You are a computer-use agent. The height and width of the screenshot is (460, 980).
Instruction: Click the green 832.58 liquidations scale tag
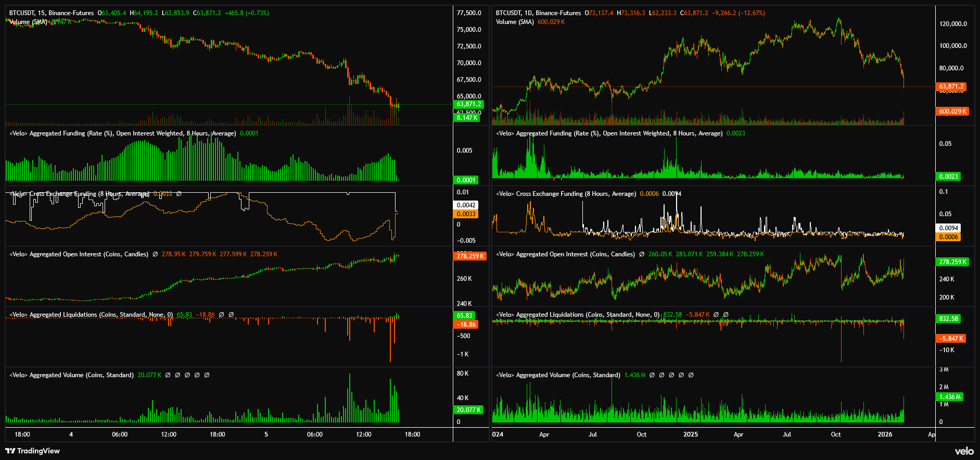pos(948,319)
